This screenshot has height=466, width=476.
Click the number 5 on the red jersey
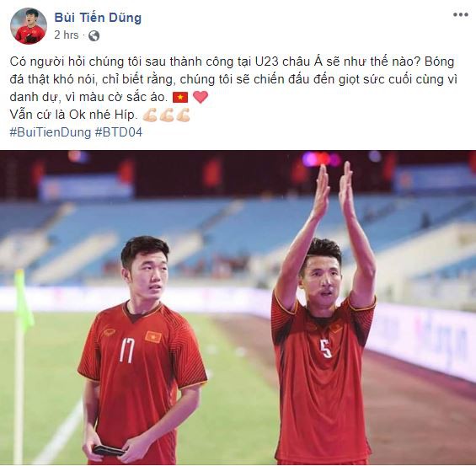[326, 348]
